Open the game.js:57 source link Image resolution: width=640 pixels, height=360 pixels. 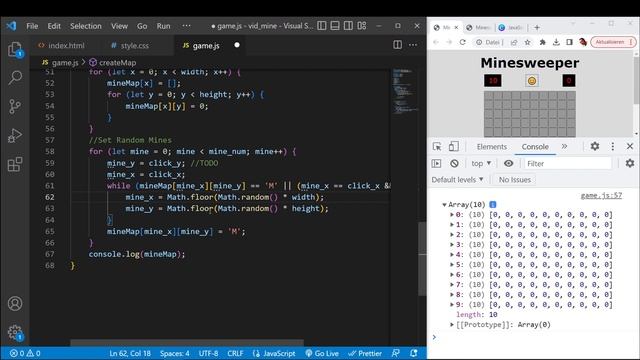point(601,196)
